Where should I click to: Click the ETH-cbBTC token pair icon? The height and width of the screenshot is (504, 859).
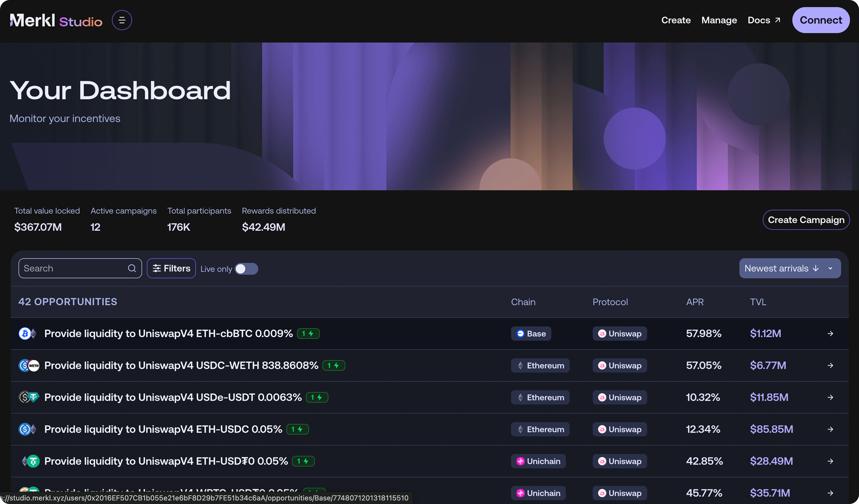(28, 333)
